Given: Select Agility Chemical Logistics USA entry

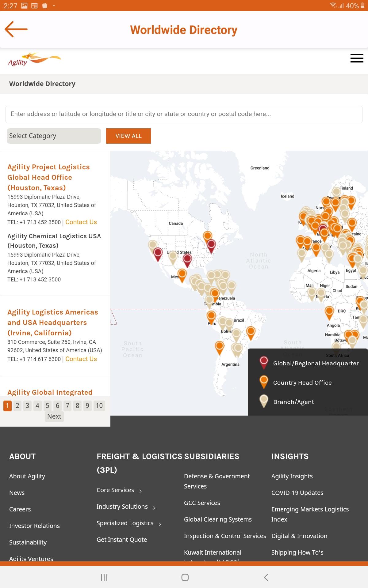Looking at the screenshot, I should tap(54, 241).
